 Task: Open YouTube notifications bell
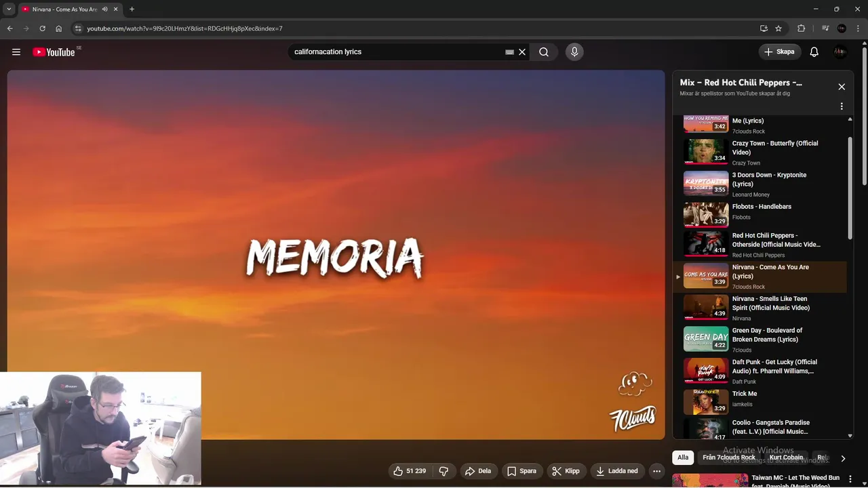coord(814,52)
